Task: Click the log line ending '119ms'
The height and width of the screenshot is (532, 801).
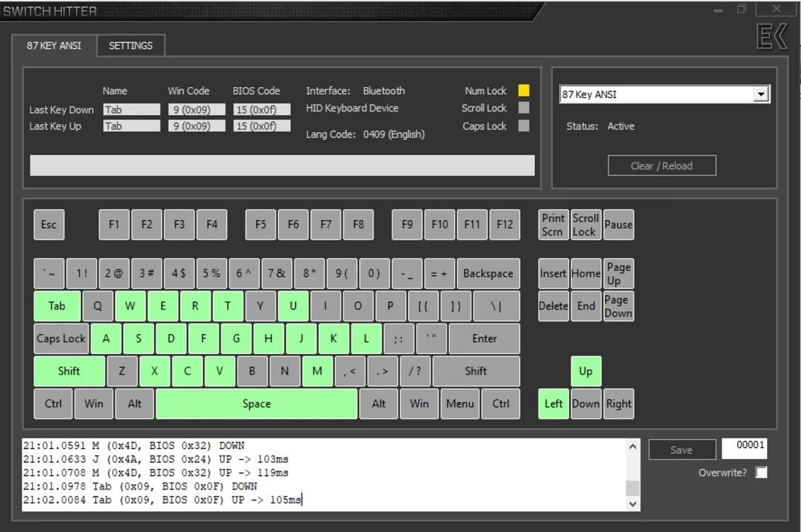Action: pos(156,473)
